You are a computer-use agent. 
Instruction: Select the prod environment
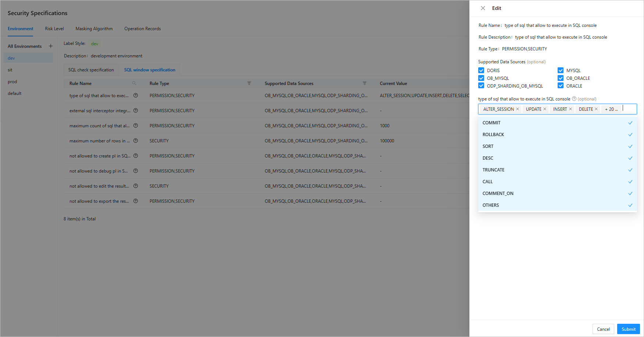tap(12, 82)
